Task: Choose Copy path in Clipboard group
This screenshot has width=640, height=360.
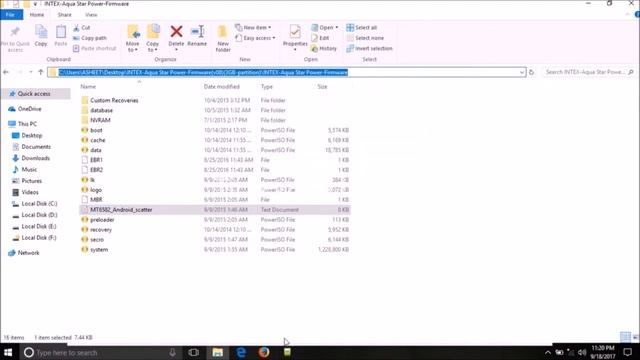Action: pyautogui.click(x=90, y=38)
